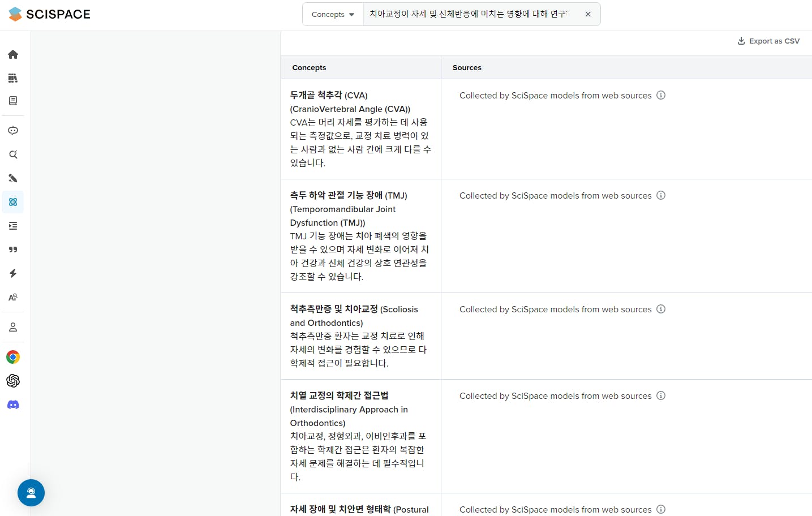Open the notebook icon in the sidebar

pyautogui.click(x=13, y=101)
